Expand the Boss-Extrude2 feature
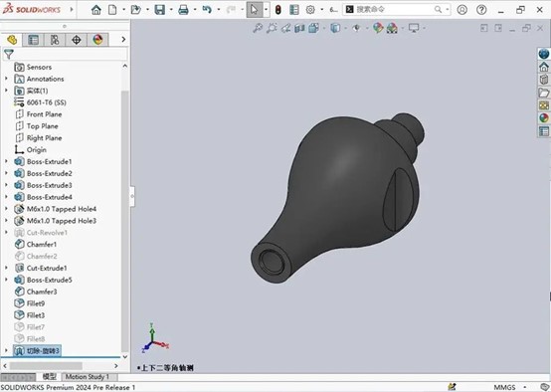Screen dimensions: 551x392 click(x=6, y=173)
